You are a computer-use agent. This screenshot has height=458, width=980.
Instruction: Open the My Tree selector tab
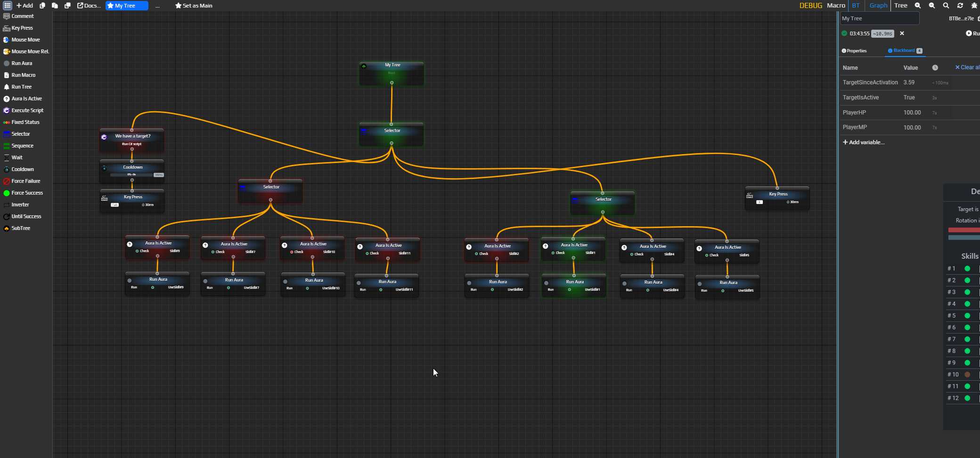126,6
